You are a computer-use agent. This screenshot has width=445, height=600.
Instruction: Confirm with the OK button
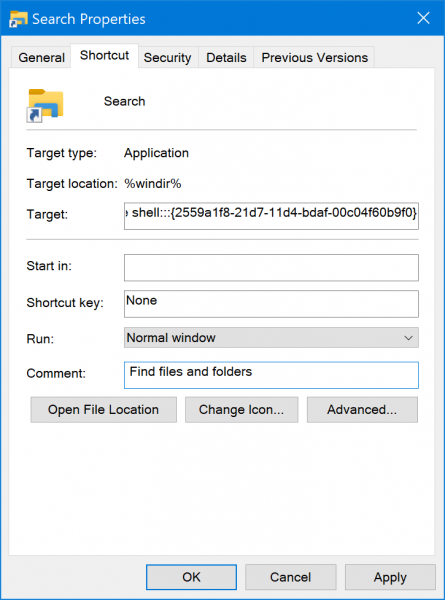pos(191,577)
